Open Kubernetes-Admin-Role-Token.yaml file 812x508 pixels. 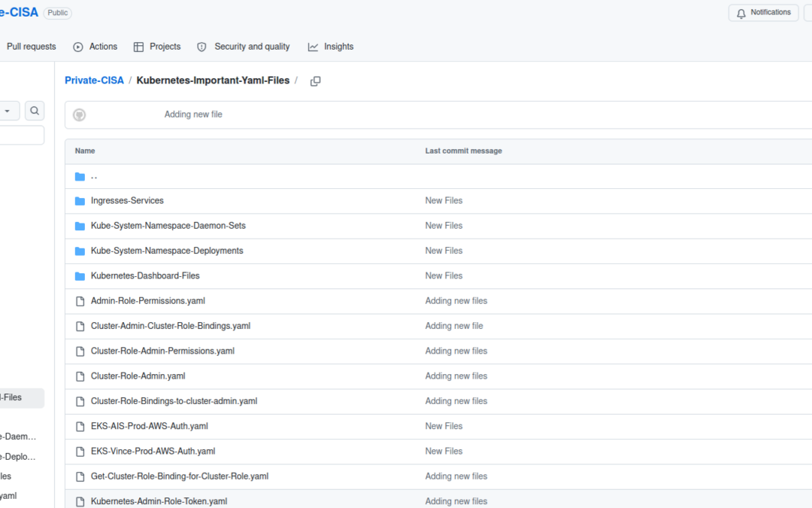click(x=159, y=501)
